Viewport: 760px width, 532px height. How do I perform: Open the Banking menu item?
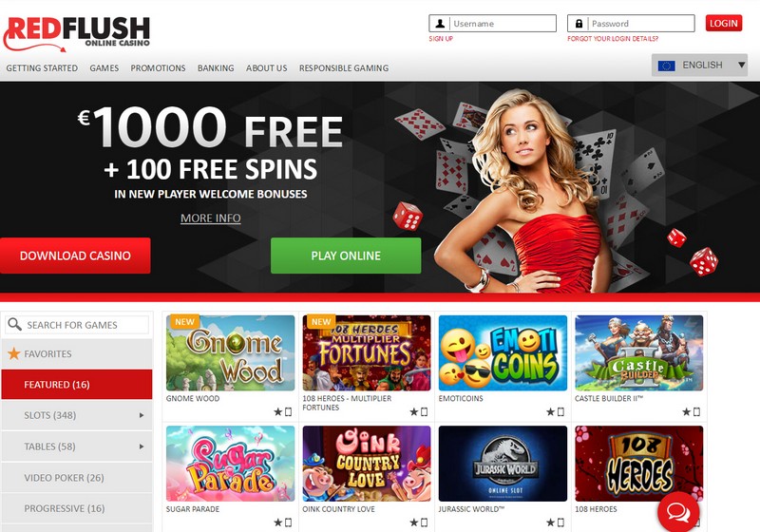tap(216, 68)
